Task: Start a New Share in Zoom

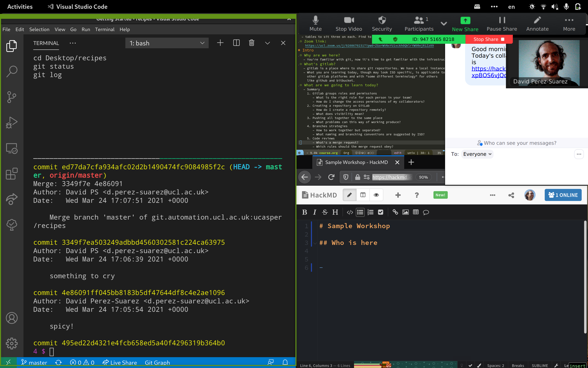Action: [465, 24]
